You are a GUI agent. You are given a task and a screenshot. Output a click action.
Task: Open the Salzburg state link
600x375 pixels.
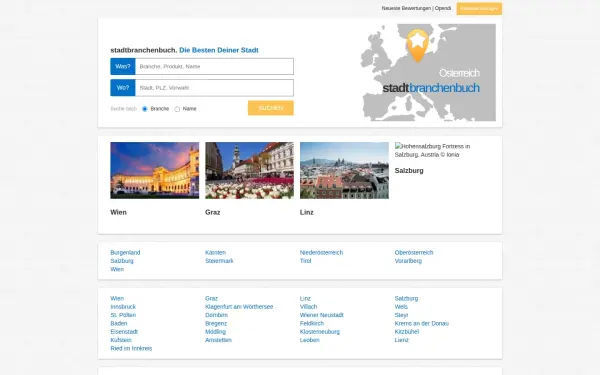click(x=122, y=261)
